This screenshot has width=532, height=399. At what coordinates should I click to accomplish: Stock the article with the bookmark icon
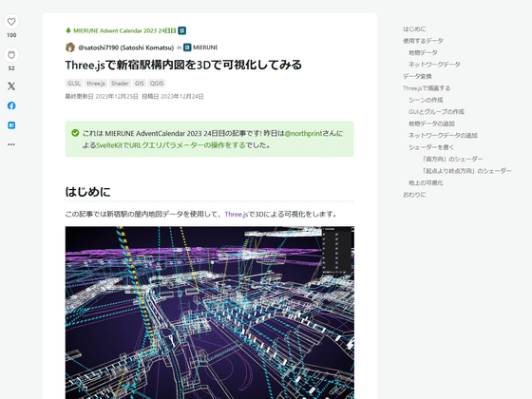coord(11,55)
